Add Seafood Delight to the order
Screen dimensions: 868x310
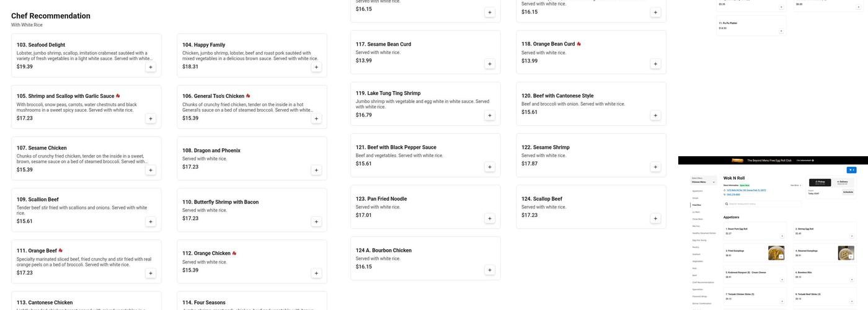click(151, 67)
